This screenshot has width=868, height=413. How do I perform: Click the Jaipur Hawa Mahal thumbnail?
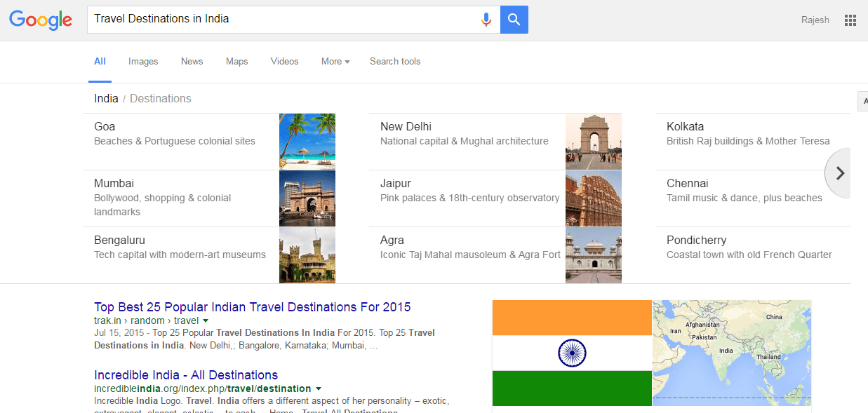[594, 198]
